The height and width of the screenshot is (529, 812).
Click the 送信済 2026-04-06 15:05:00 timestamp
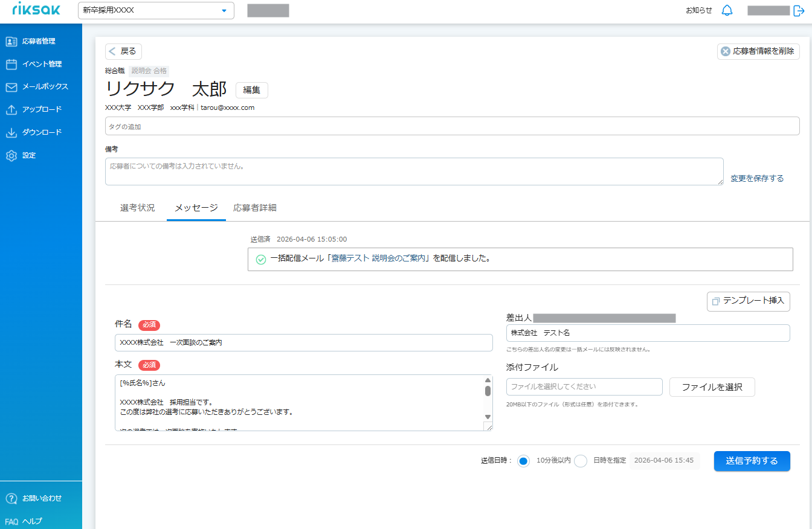(299, 239)
